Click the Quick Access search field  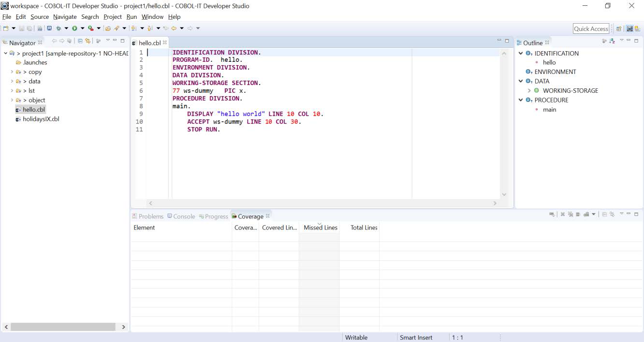(590, 28)
